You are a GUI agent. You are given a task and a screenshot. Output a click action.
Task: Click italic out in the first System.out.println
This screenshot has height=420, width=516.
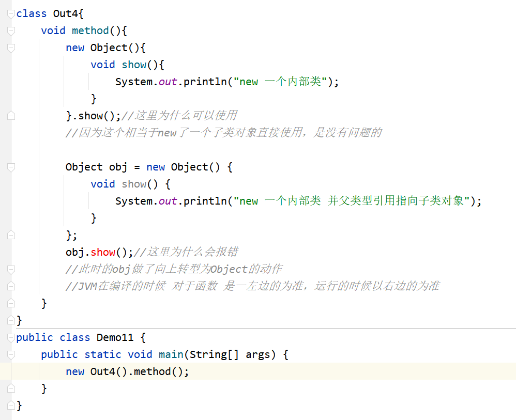click(x=168, y=82)
